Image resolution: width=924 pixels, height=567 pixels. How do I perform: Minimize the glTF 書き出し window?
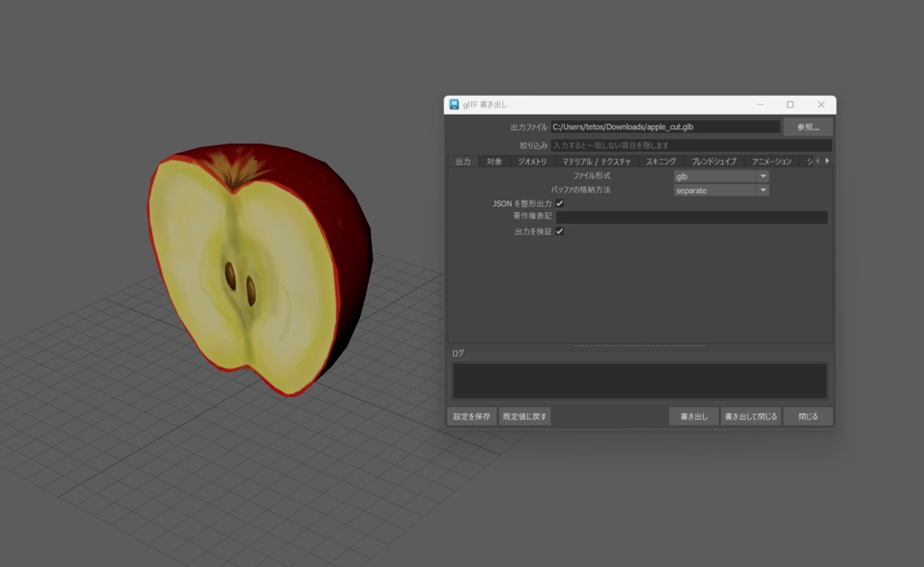coord(760,105)
